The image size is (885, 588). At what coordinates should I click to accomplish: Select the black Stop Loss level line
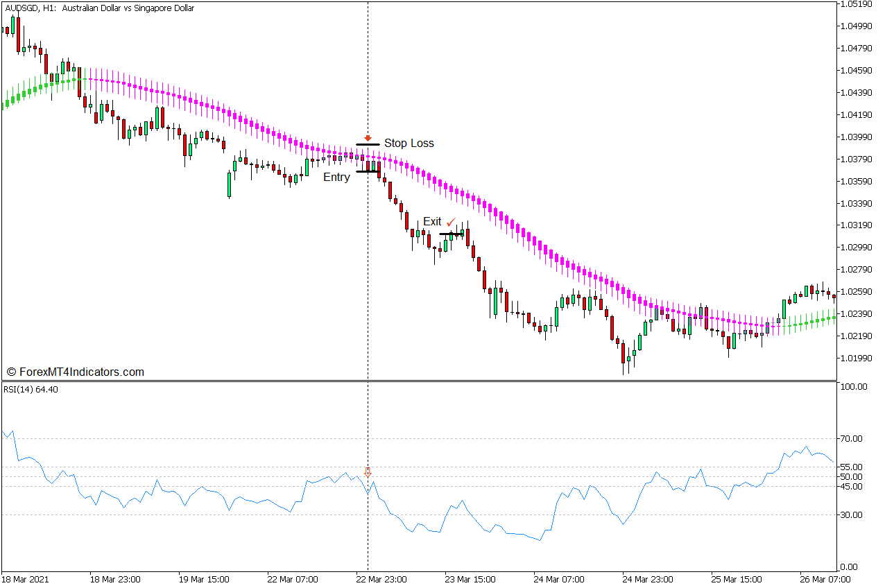pyautogui.click(x=368, y=144)
